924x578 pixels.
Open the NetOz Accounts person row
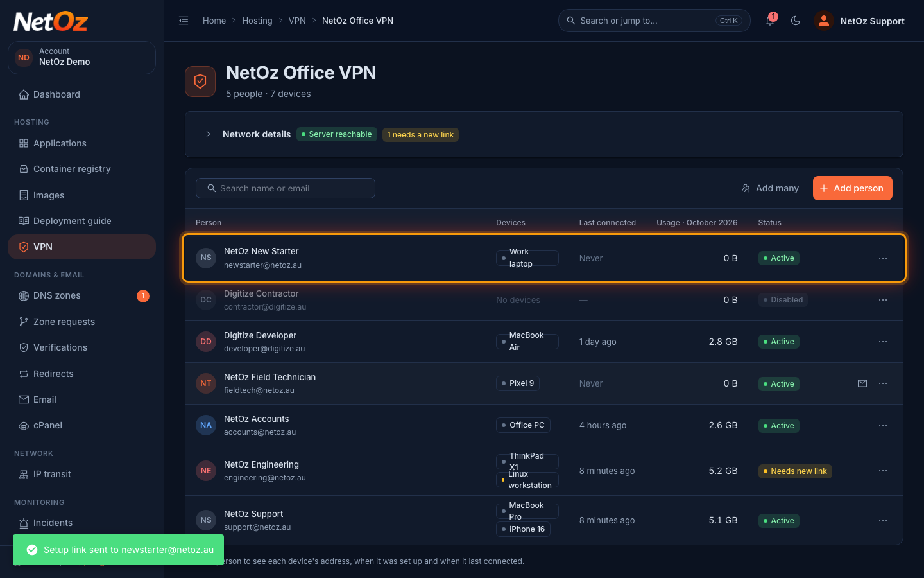click(544, 425)
